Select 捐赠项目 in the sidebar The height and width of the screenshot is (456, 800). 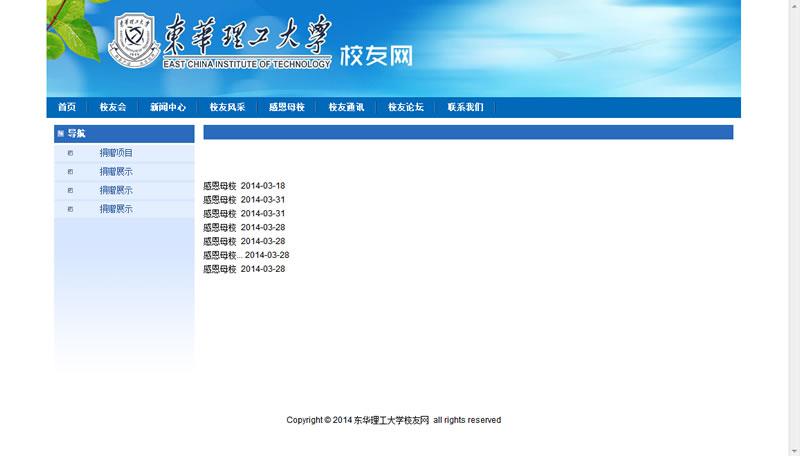[116, 153]
